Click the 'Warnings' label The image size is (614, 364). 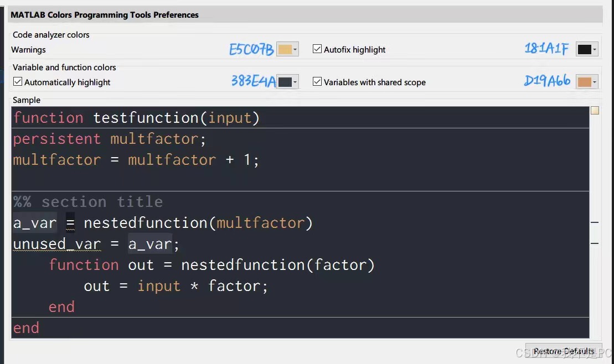tap(28, 50)
